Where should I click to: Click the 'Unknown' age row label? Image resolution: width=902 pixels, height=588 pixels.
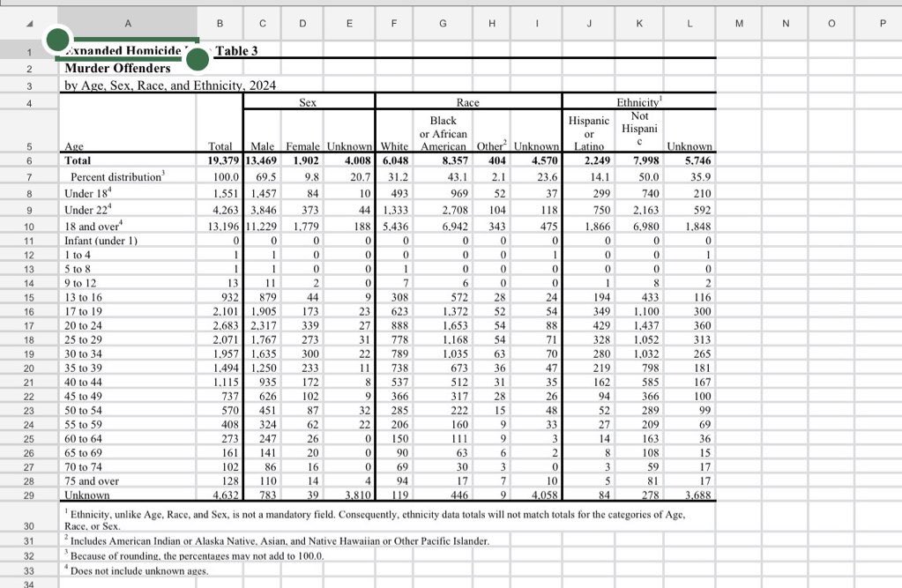pyautogui.click(x=87, y=495)
